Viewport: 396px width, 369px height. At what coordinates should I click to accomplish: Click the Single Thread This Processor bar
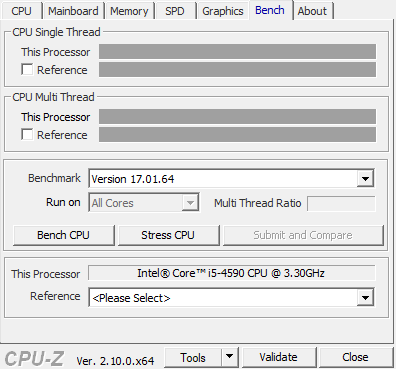pyautogui.click(x=237, y=51)
